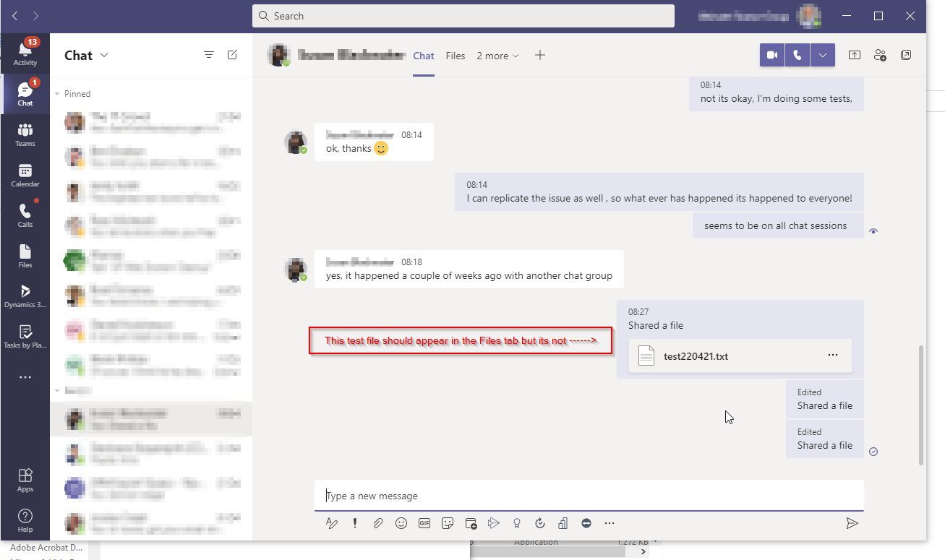Open message formatting options
This screenshot has width=945, height=560.
pyautogui.click(x=332, y=522)
